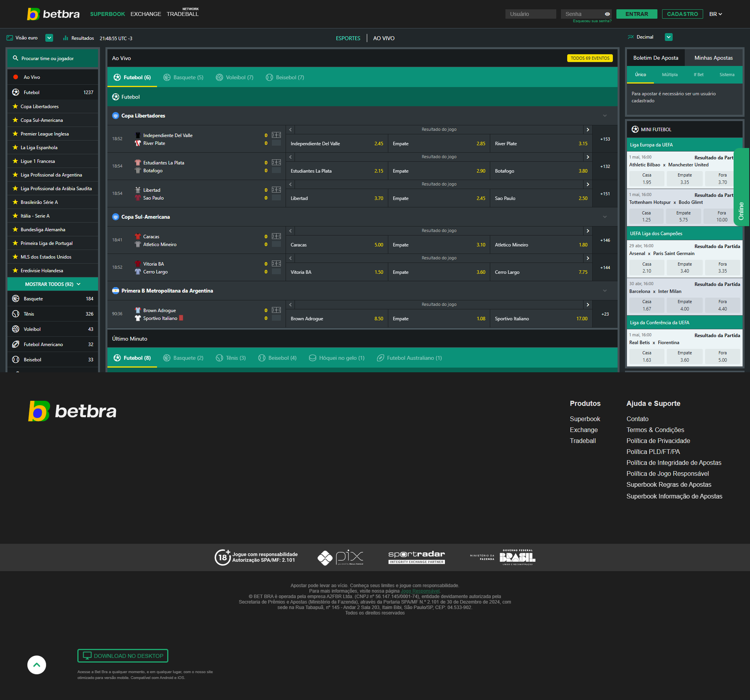Select Único bet type
Image resolution: width=750 pixels, height=700 pixels.
(640, 75)
